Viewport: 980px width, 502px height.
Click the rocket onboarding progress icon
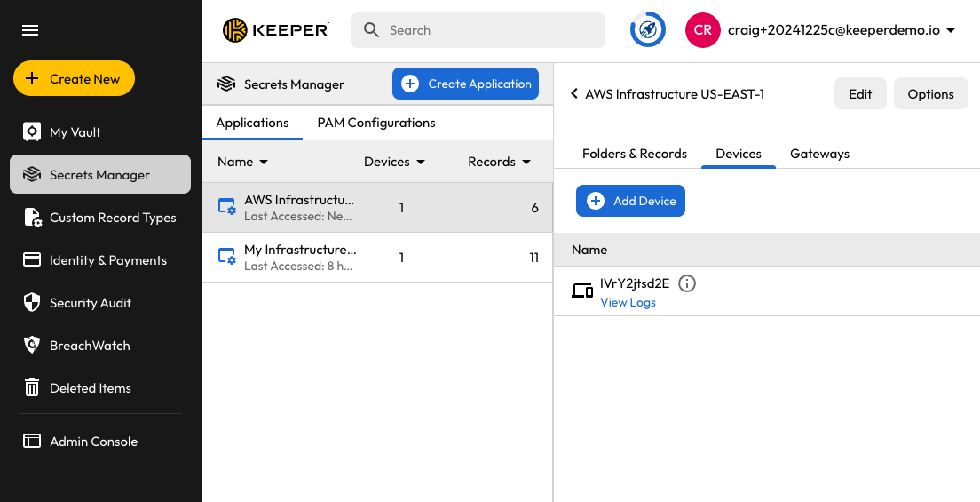[647, 30]
